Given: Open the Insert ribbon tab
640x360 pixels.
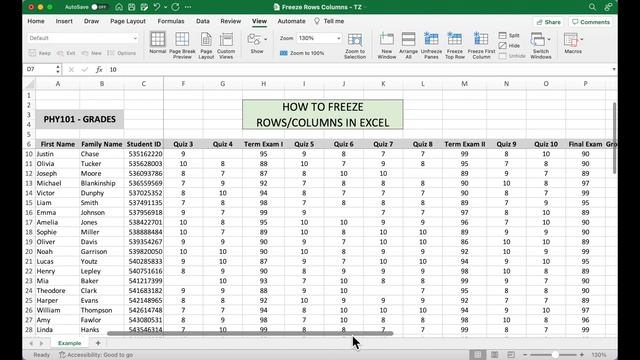Looking at the screenshot, I should click(x=64, y=21).
